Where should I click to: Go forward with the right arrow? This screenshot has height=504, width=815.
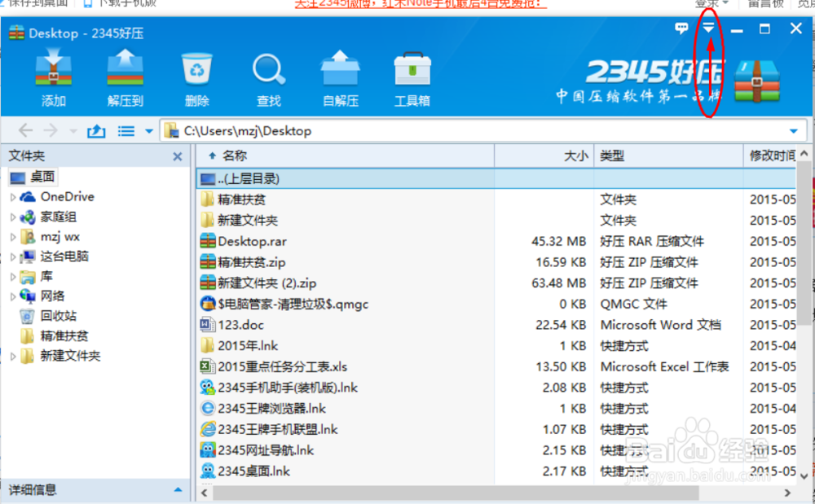coord(51,131)
